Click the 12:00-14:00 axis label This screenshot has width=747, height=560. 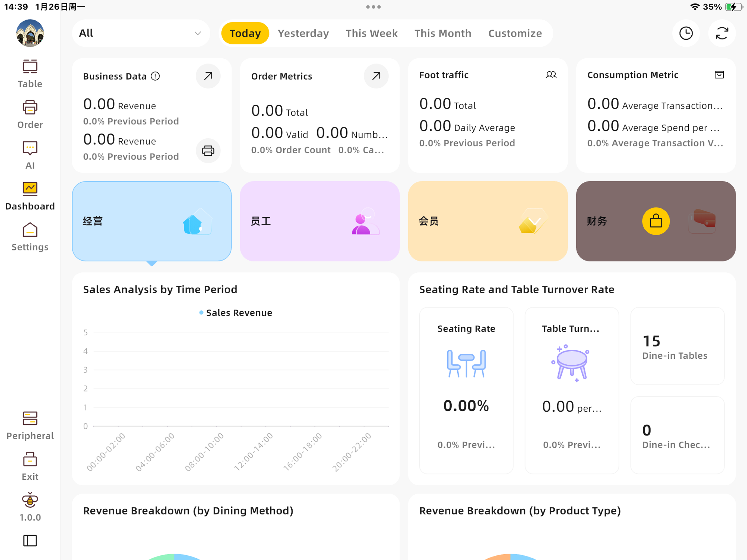[254, 452]
